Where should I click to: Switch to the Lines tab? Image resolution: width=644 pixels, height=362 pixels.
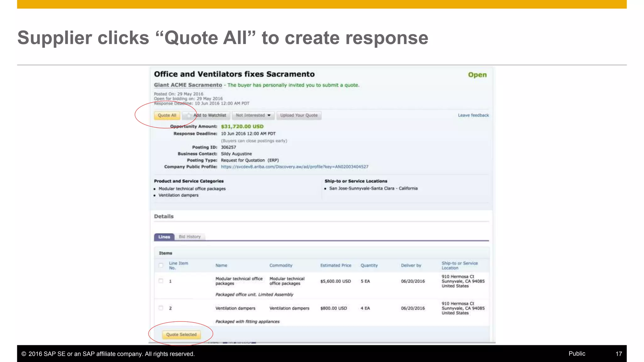[164, 237]
